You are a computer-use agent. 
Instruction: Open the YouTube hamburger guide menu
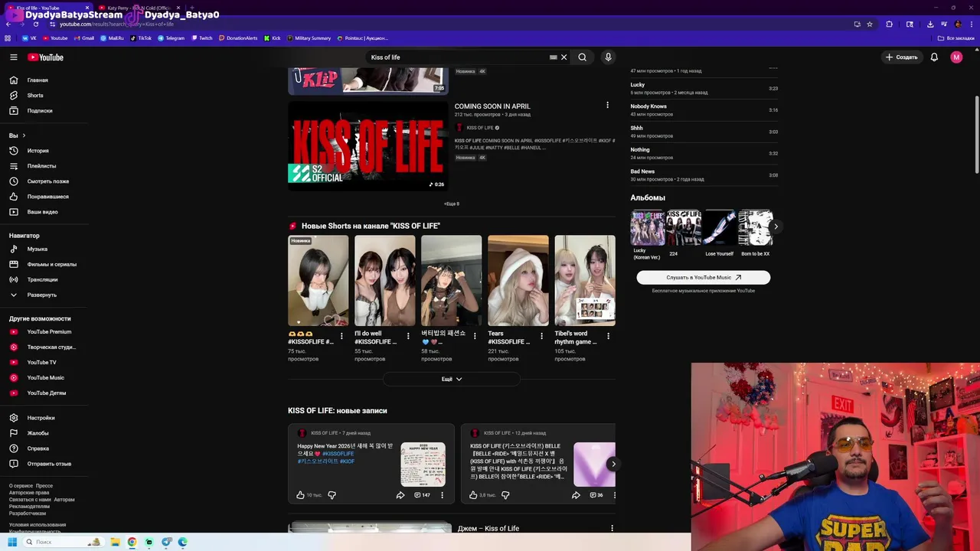click(13, 57)
